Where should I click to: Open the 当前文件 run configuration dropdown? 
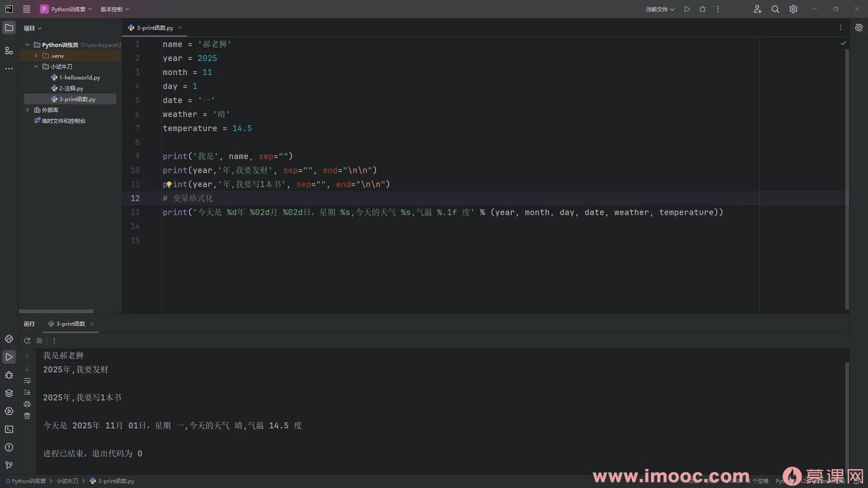[x=660, y=9]
